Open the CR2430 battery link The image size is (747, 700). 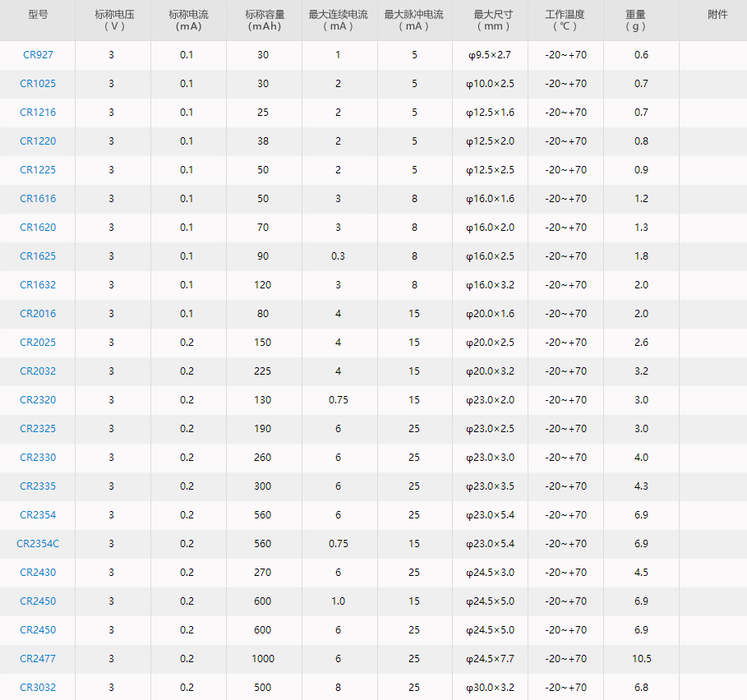[x=38, y=573]
